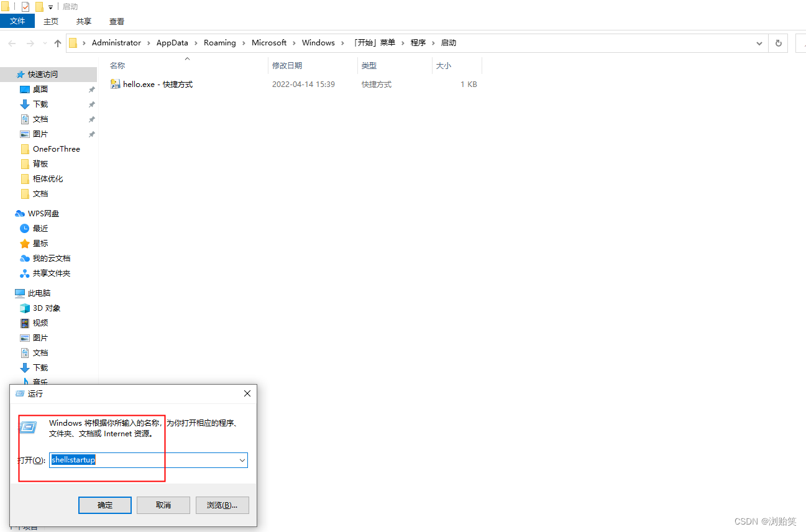Screen dimensions: 806x532
Task: Click Roaming in the address path
Action: (x=220, y=43)
